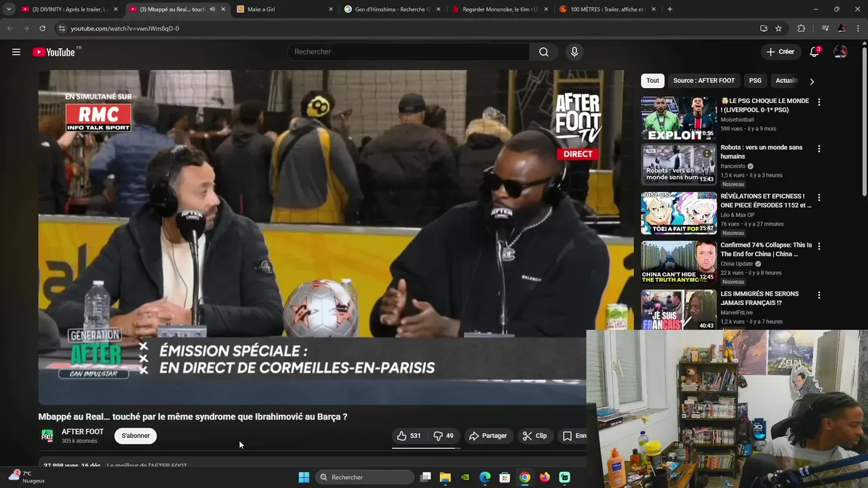The width and height of the screenshot is (868, 488).
Task: Open Firefox from taskbar
Action: pos(545,477)
